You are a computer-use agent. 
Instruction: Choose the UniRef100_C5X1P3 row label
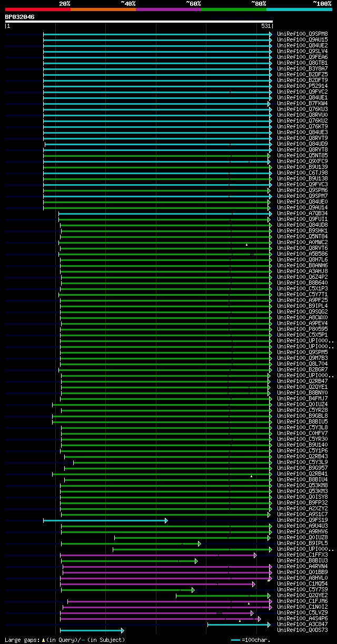click(x=303, y=288)
